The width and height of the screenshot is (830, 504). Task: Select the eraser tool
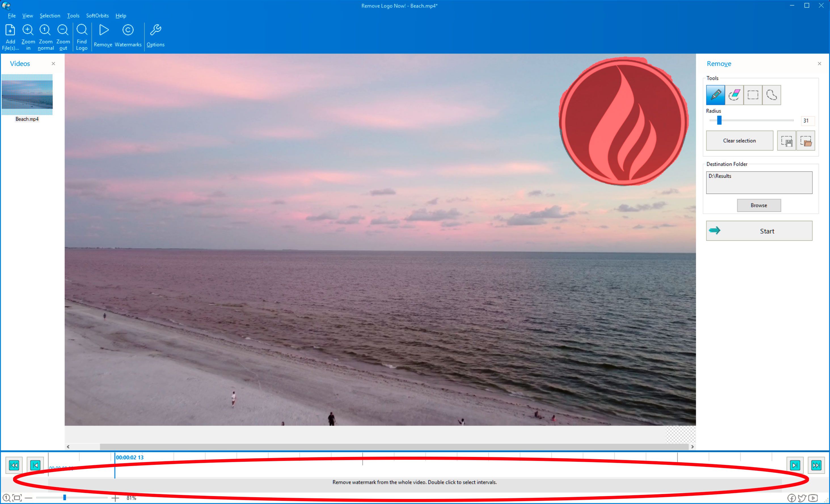point(734,95)
